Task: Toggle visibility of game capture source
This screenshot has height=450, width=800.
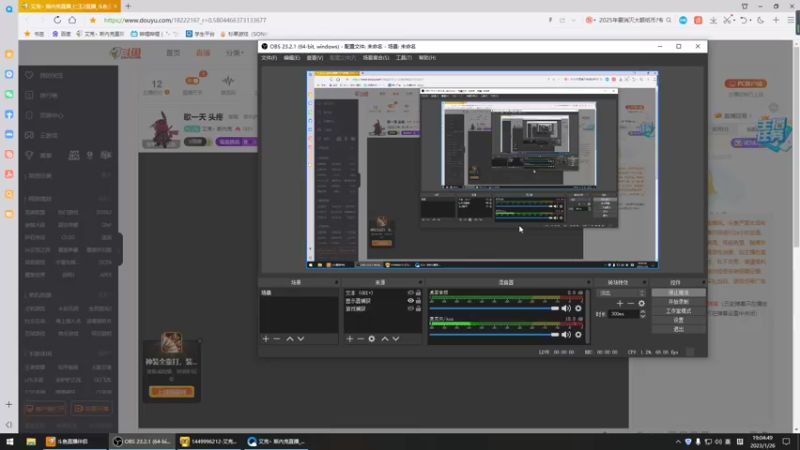Action: [x=410, y=309]
